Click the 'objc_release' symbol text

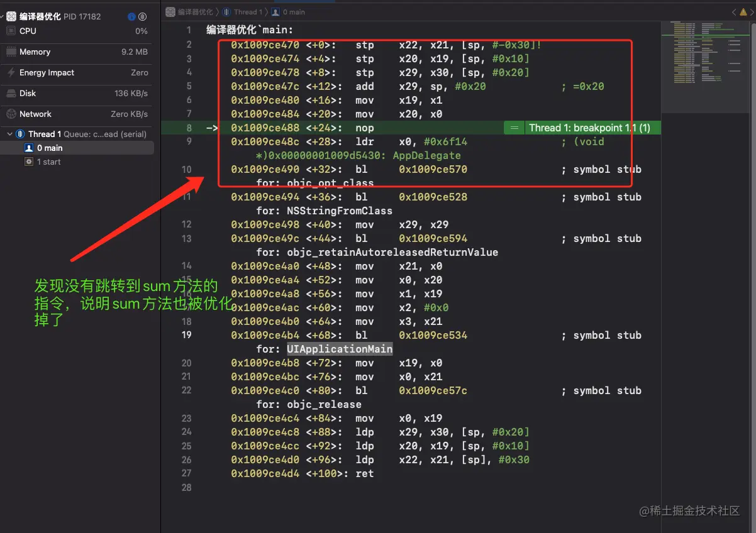(x=324, y=404)
